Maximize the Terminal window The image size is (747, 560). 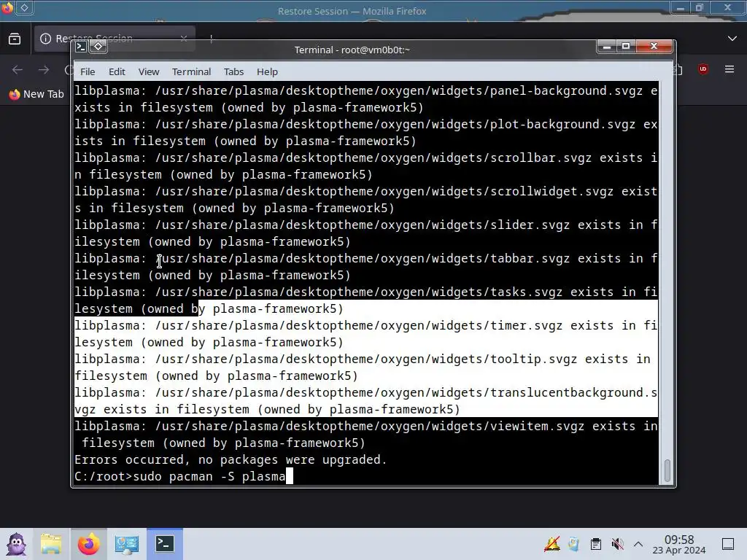coord(626,47)
